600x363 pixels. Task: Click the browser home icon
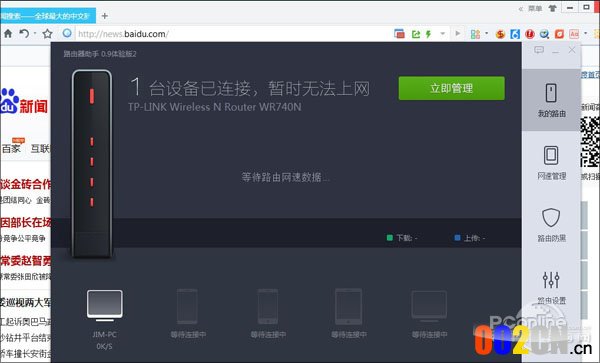(x=8, y=34)
